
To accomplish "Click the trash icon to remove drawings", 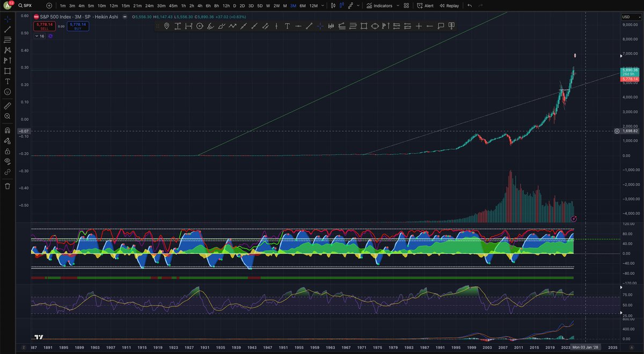I will click(x=8, y=186).
